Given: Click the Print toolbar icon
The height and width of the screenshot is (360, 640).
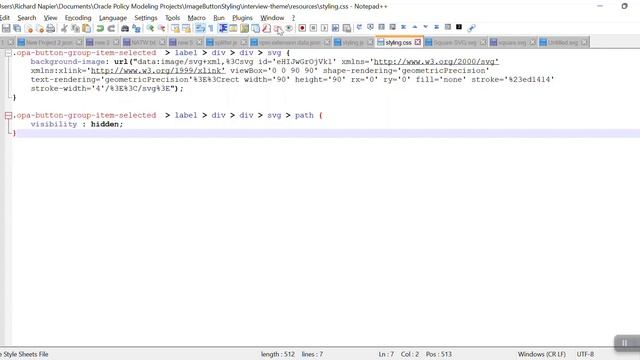Looking at the screenshot, I should (x=51, y=28).
